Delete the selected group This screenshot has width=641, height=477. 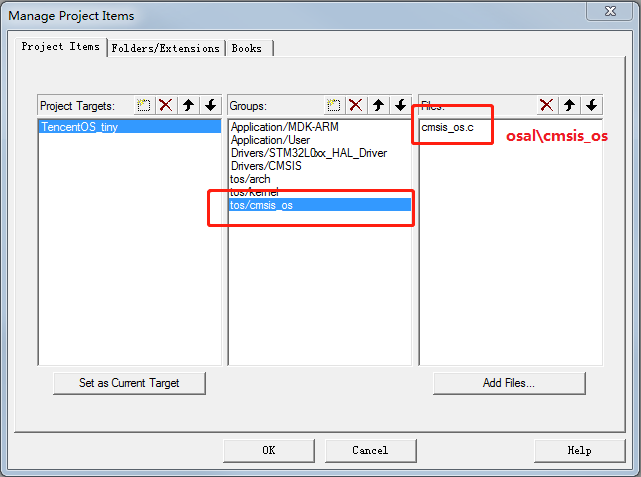tap(356, 105)
